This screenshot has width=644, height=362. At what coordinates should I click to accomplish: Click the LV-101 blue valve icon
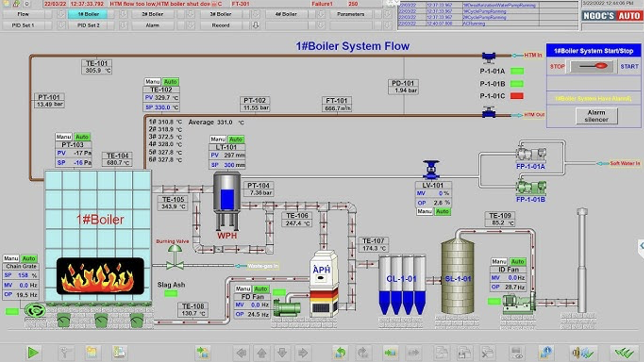click(431, 170)
